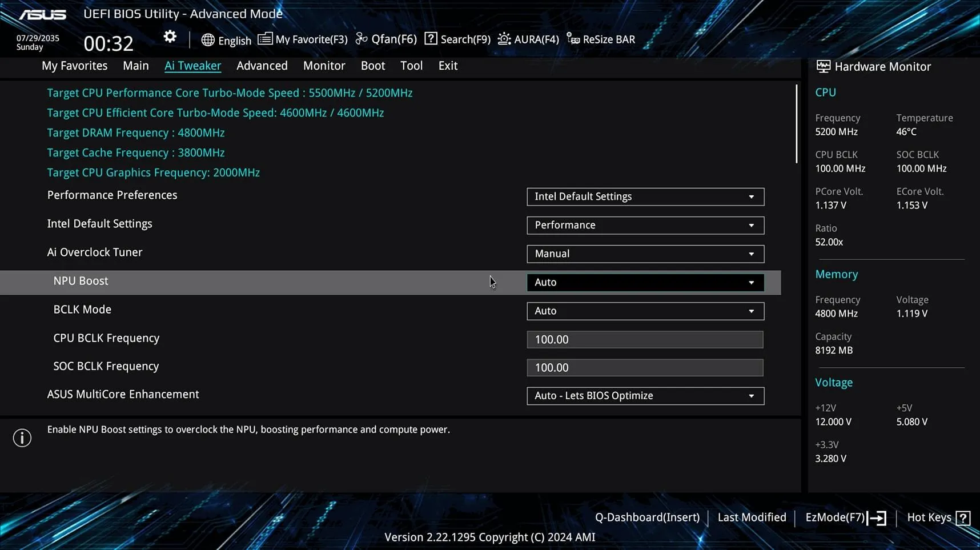Switch to the Advanced tab
The height and width of the screenshot is (550, 980).
pyautogui.click(x=262, y=66)
